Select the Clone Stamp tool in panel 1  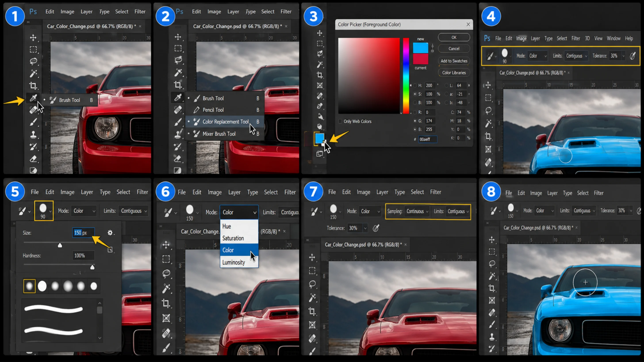[33, 135]
